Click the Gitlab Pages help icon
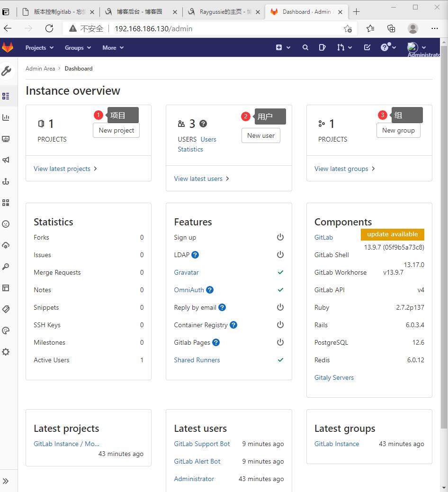The width and height of the screenshot is (448, 492). pyautogui.click(x=216, y=343)
